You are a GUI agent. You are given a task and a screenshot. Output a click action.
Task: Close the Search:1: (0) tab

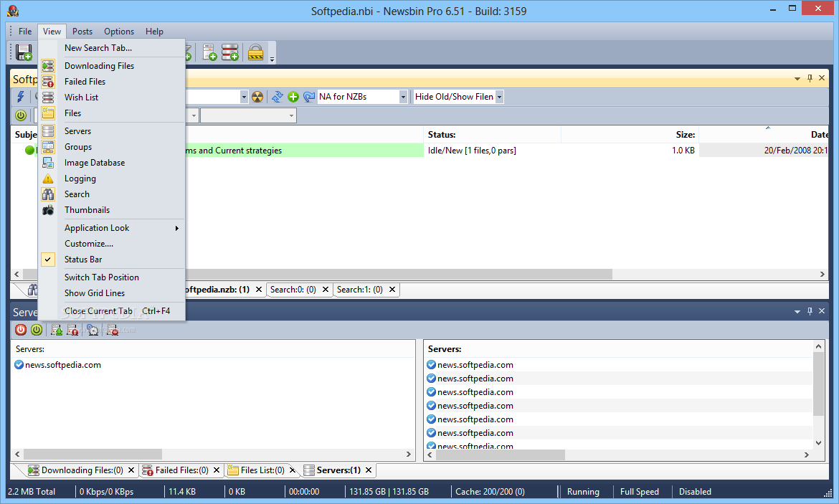click(x=392, y=290)
